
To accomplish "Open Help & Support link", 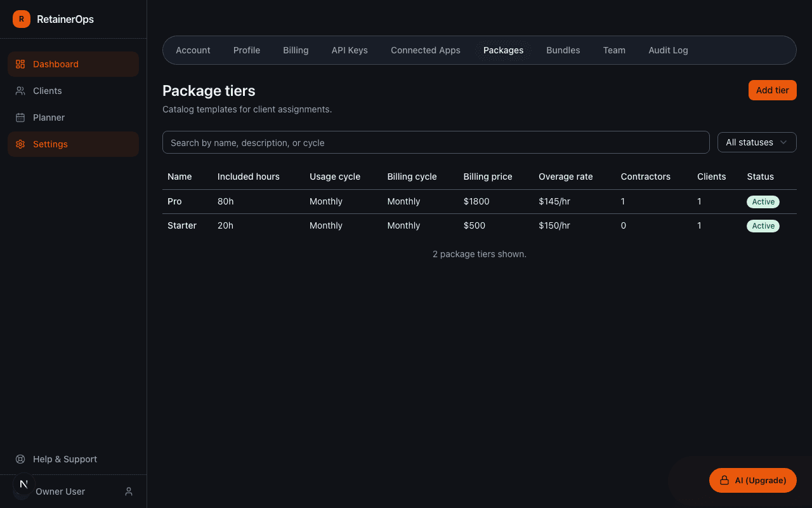I will pos(73,459).
